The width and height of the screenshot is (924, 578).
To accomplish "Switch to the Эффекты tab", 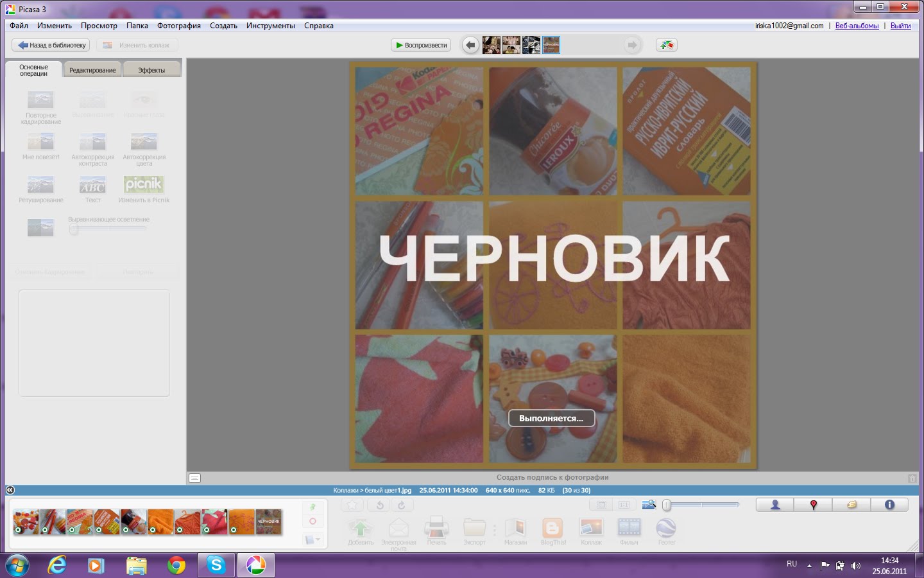I will point(151,70).
